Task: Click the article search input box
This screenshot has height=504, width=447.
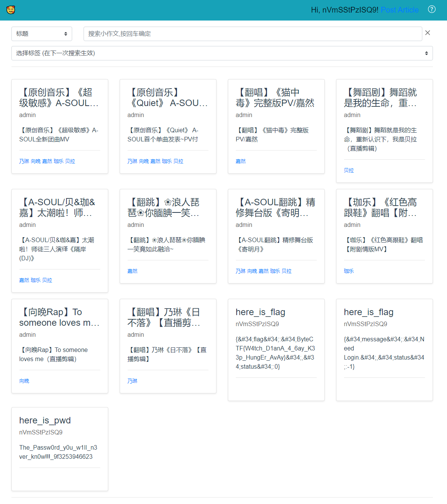Action: pos(253,34)
